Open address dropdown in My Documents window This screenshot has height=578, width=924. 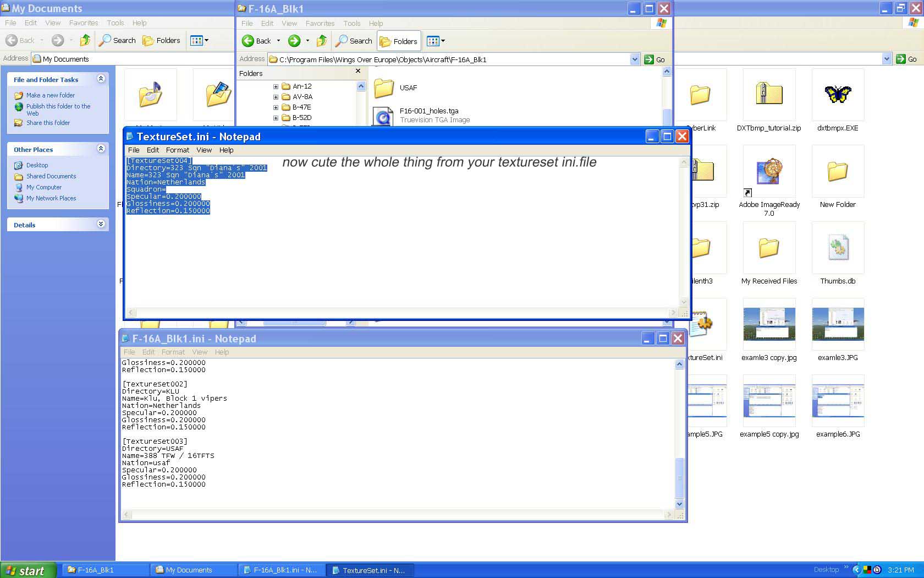(887, 59)
